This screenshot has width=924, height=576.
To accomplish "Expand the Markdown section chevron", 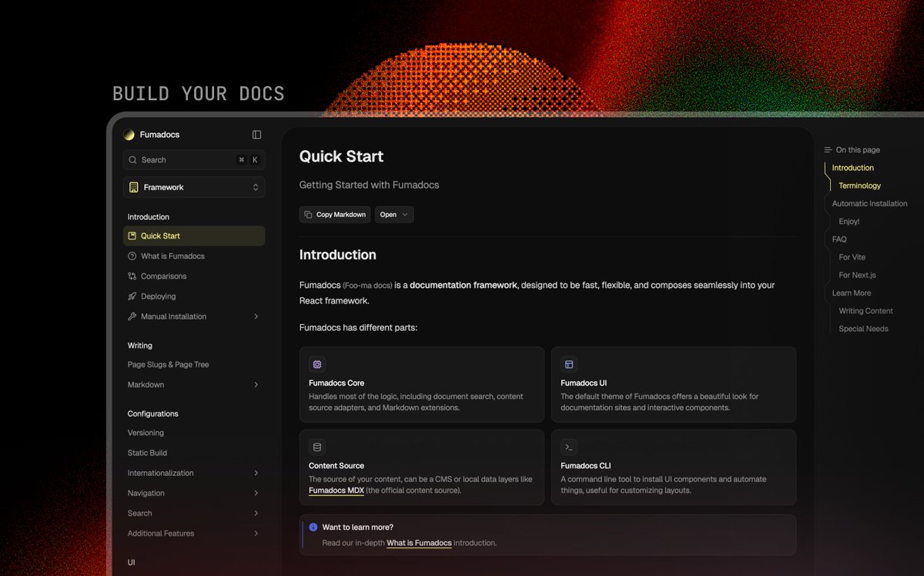I will pos(256,384).
